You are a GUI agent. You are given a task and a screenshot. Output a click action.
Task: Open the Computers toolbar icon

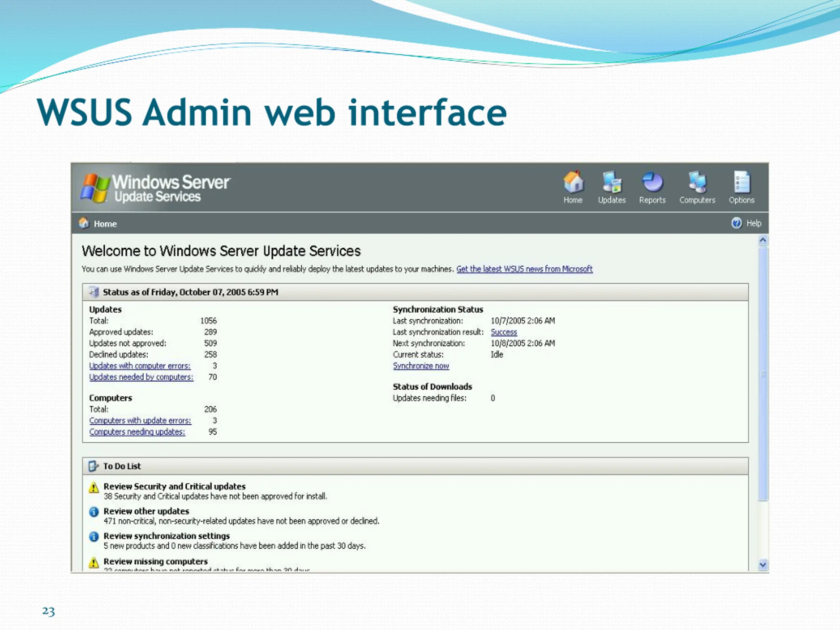point(697,182)
